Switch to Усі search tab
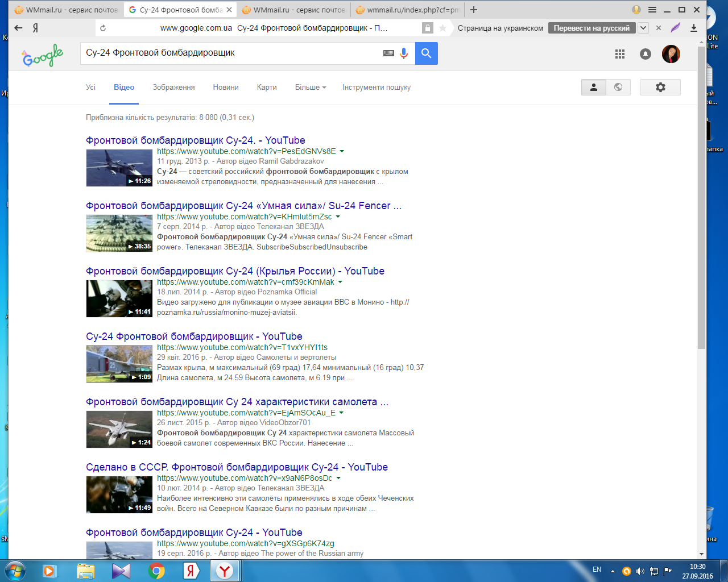 [x=90, y=88]
